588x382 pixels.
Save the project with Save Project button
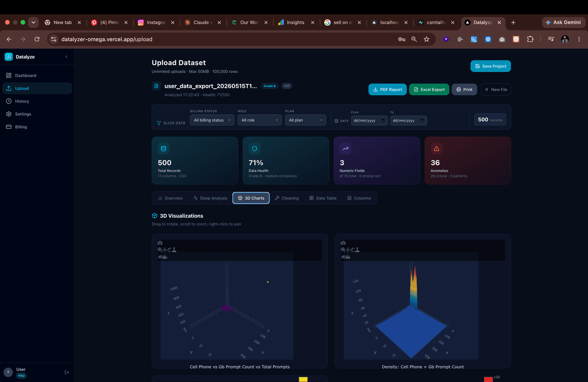point(490,66)
